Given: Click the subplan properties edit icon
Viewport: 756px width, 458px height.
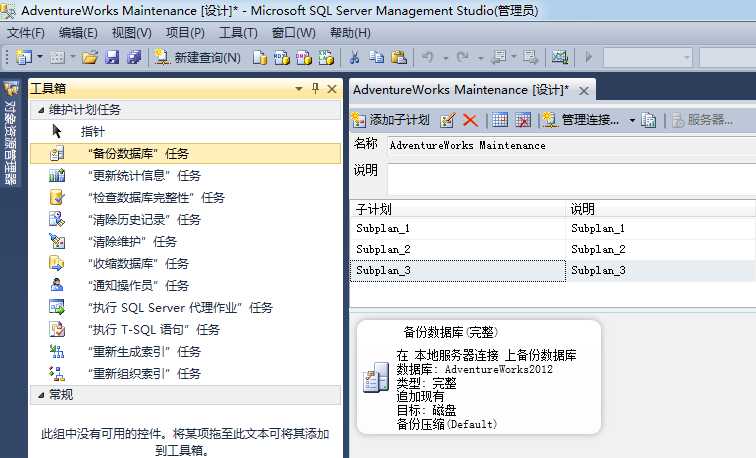Looking at the screenshot, I should 447,120.
